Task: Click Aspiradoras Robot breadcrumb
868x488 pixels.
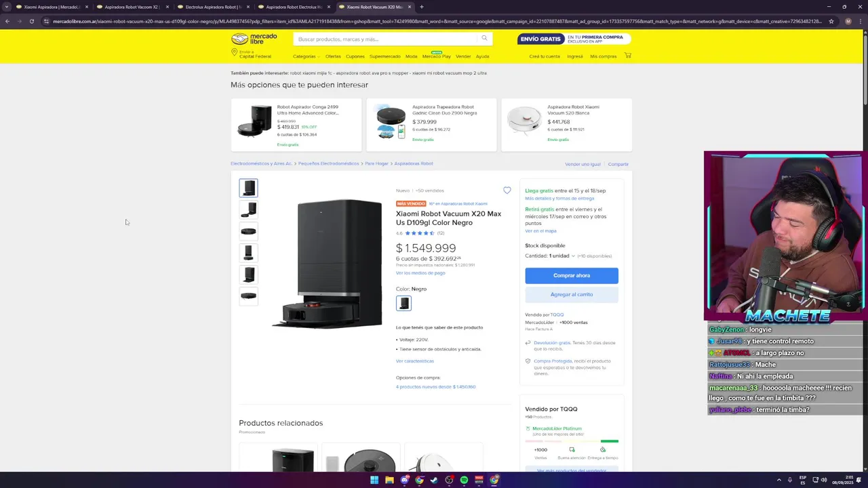Action: pos(414,163)
